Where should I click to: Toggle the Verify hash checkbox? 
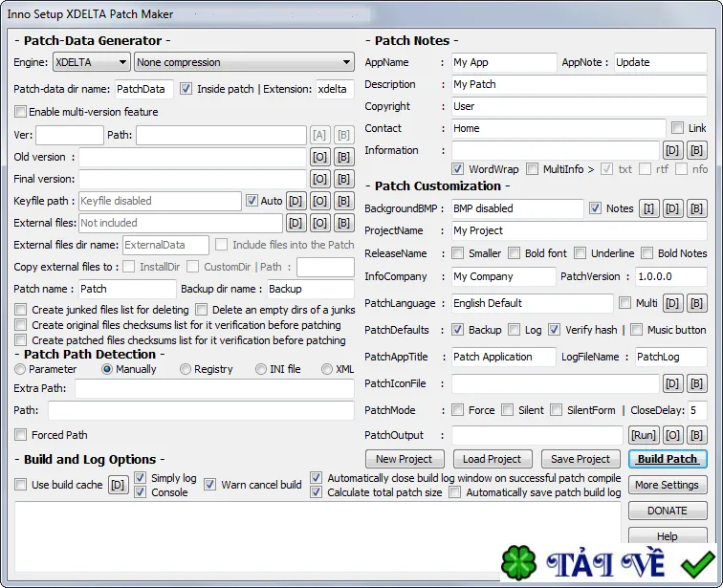tap(555, 330)
